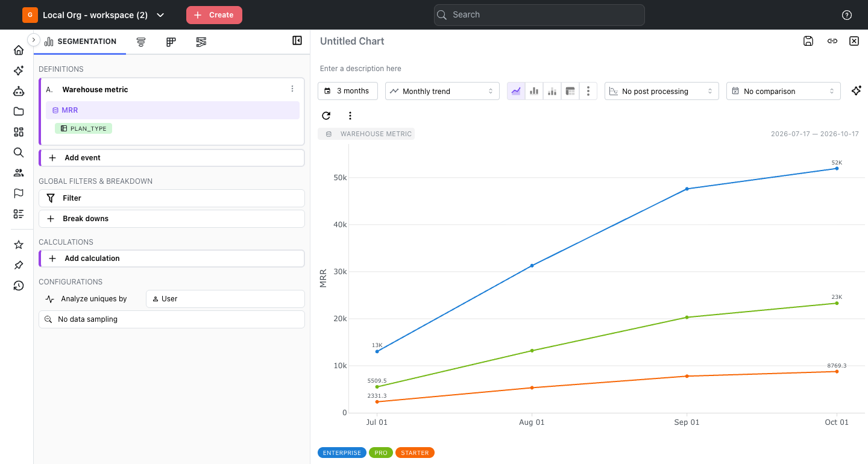Screen dimensions: 868x464
Task: Toggle the Enterprise series legend swatch
Action: coord(342,453)
